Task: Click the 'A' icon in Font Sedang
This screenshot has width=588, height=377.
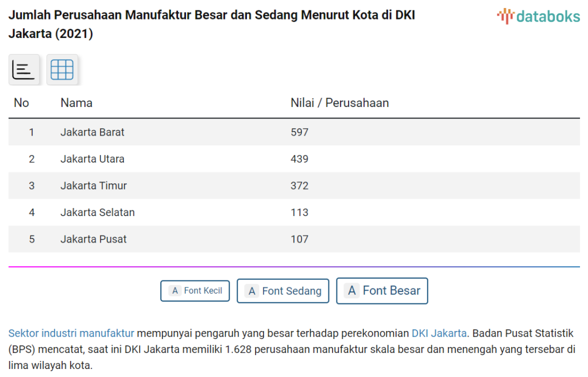Action: tap(252, 291)
